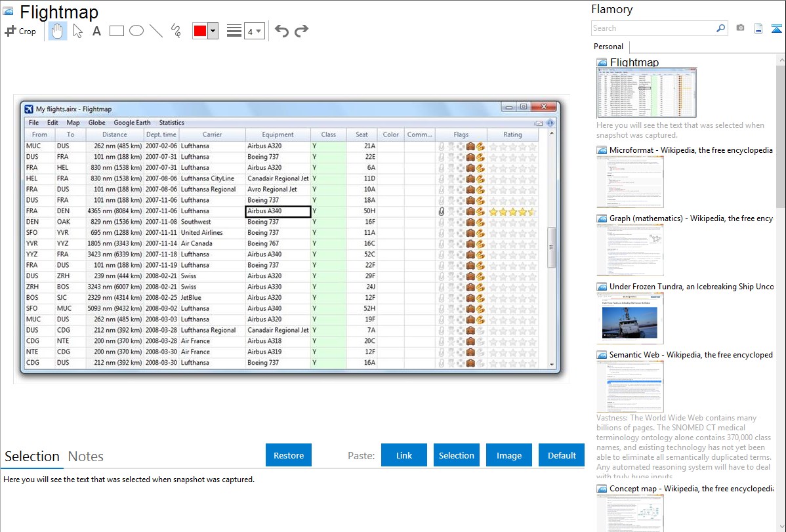Paste as Link button
This screenshot has width=786, height=532.
[404, 455]
